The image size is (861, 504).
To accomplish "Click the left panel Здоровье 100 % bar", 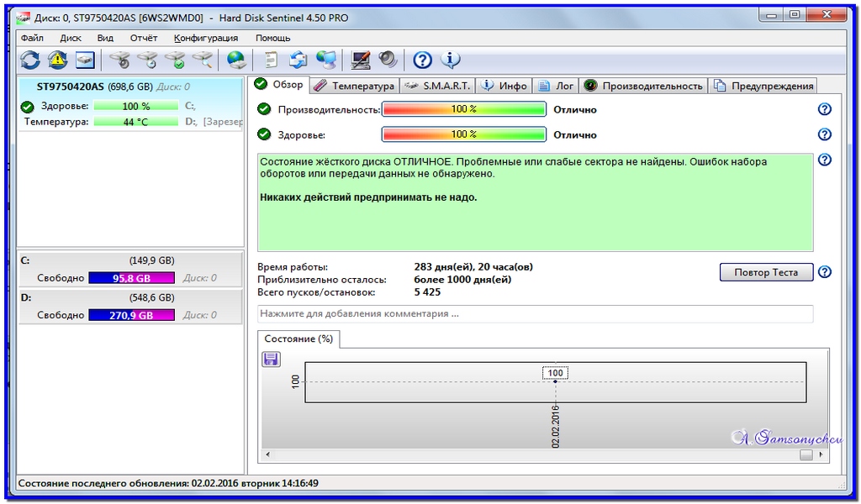I will [x=135, y=107].
